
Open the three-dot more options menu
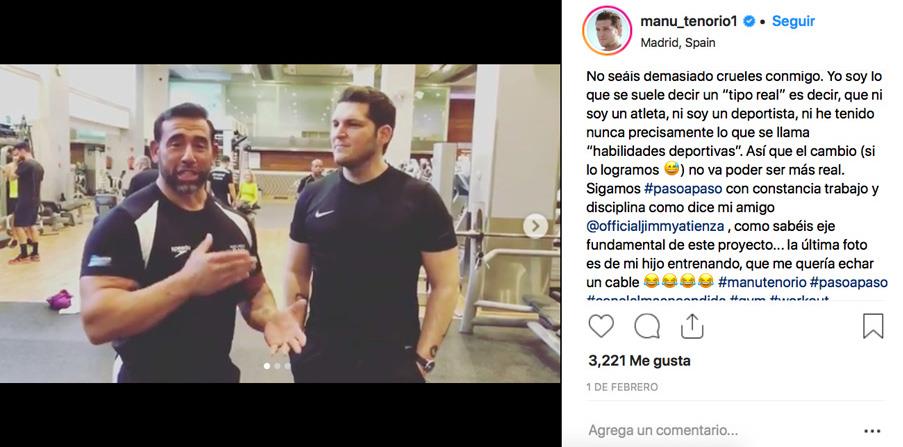point(872,430)
